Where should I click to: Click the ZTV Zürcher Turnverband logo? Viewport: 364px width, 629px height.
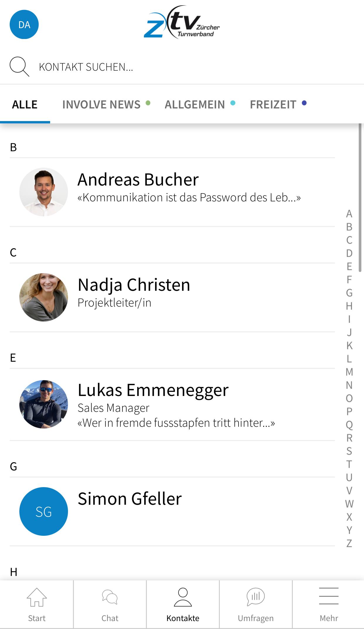click(x=182, y=22)
